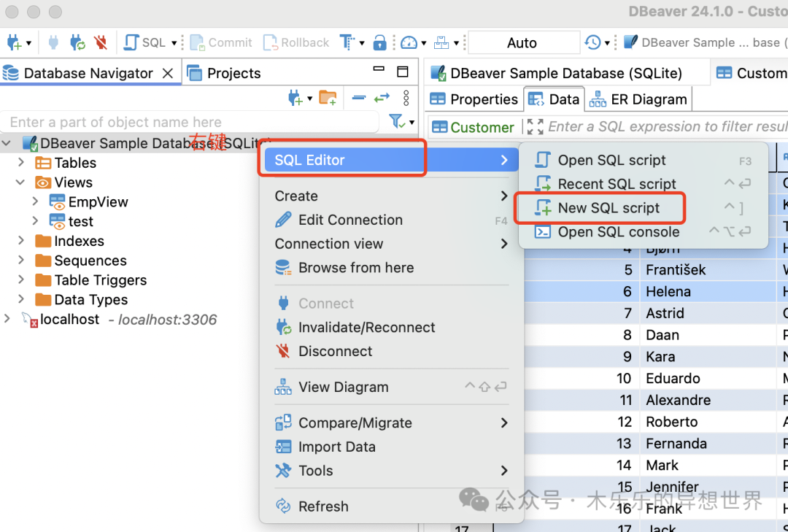Click the new folder icon in navigator
Image resolution: width=788 pixels, height=532 pixels.
[328, 98]
